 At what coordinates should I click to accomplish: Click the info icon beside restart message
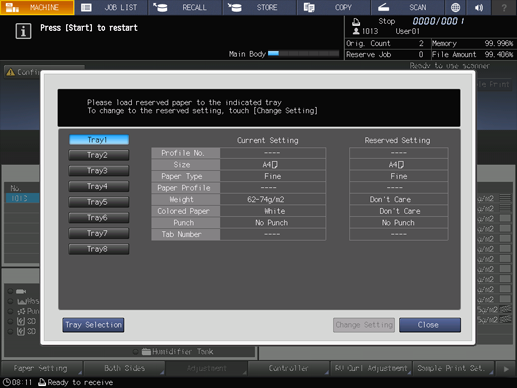coord(23,31)
